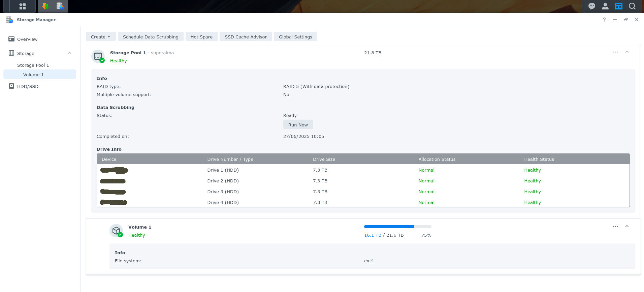This screenshot has height=292, width=644.
Task: Click Schedule Data Scrubbing button
Action: (x=150, y=37)
